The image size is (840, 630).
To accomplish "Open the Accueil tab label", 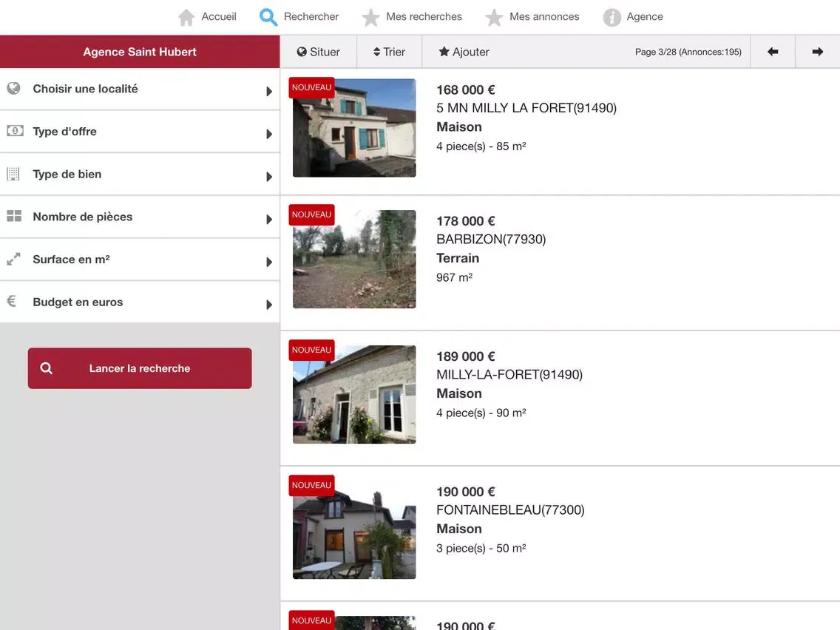I will tap(219, 16).
